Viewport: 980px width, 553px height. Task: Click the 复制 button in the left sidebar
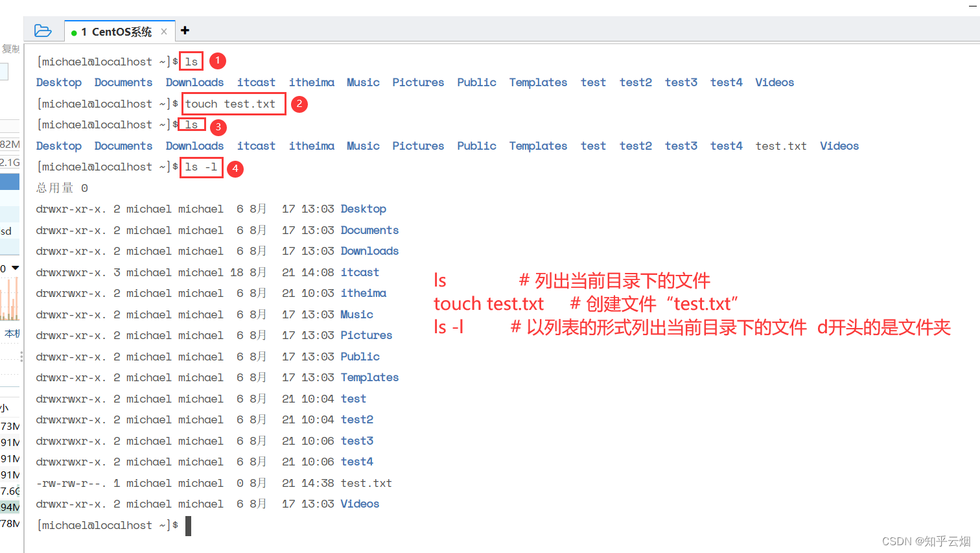tap(10, 49)
